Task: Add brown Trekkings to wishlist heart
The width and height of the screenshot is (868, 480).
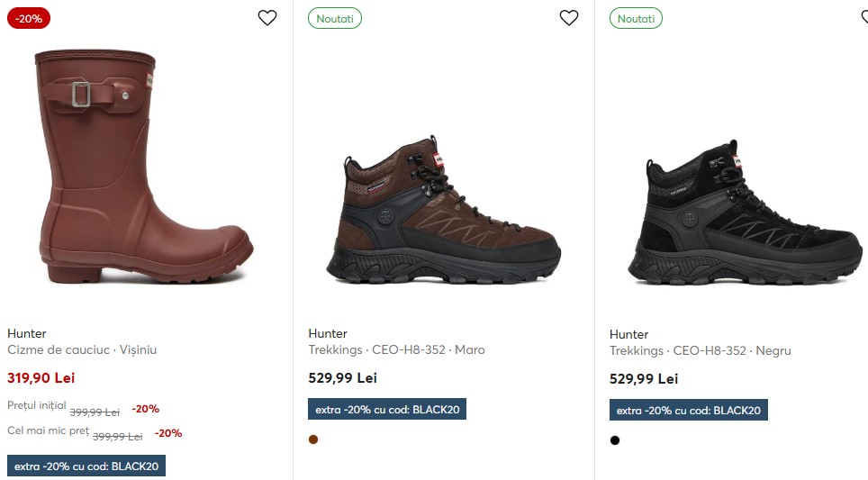Action: [569, 18]
